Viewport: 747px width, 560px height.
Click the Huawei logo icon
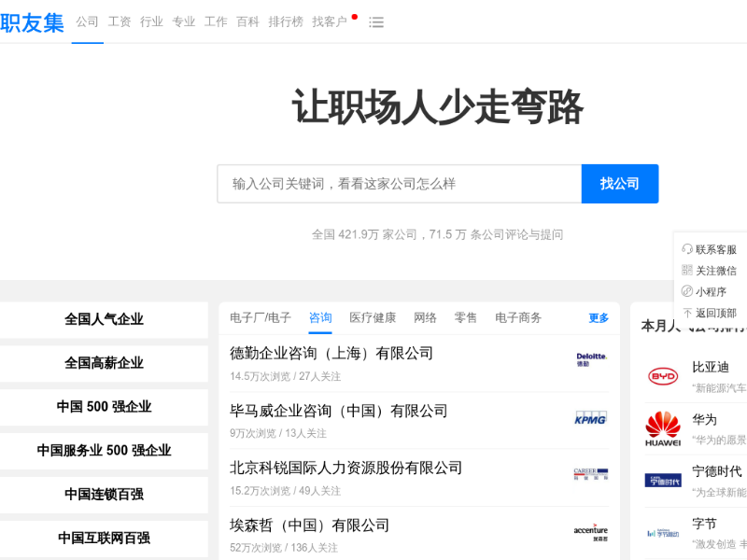(x=663, y=428)
